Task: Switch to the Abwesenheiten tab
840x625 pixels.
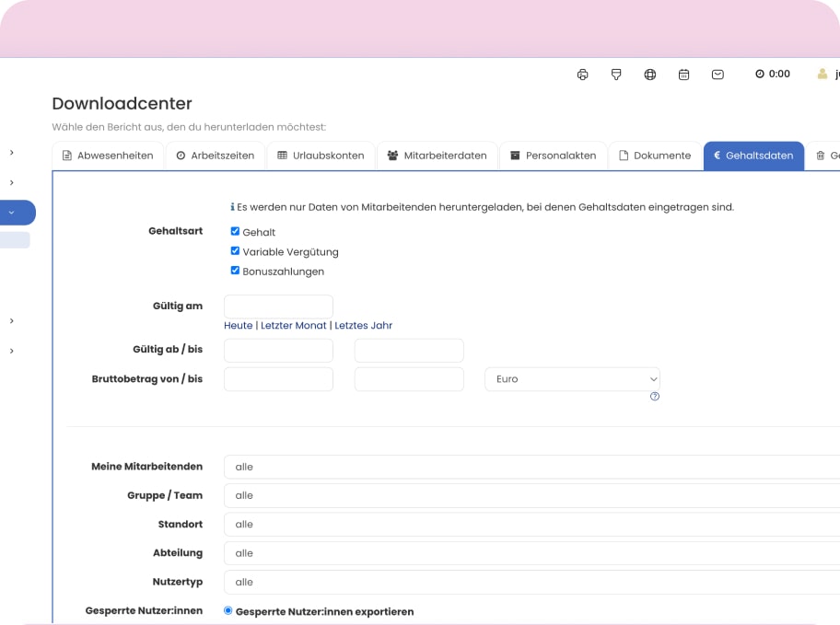Action: pos(108,156)
